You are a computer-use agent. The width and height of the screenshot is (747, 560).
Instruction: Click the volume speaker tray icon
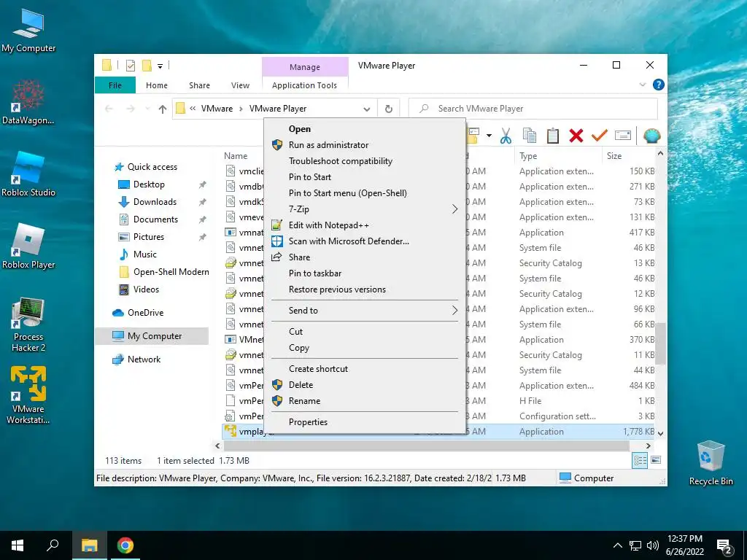point(653,545)
